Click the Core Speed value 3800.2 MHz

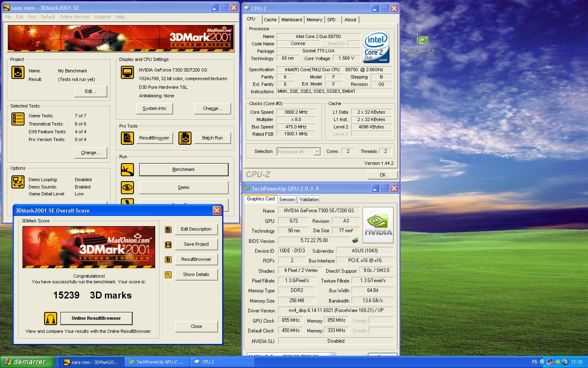click(296, 112)
